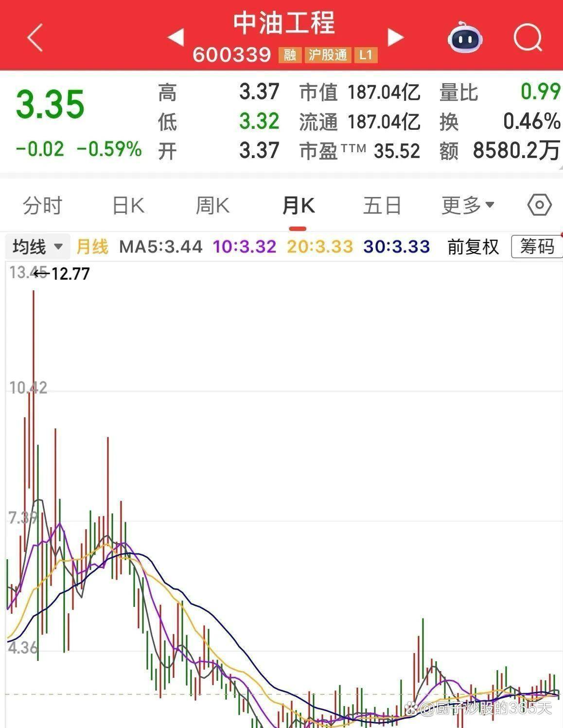Tap the 融 margin badge
Screen dimensions: 563x728
click(x=290, y=55)
